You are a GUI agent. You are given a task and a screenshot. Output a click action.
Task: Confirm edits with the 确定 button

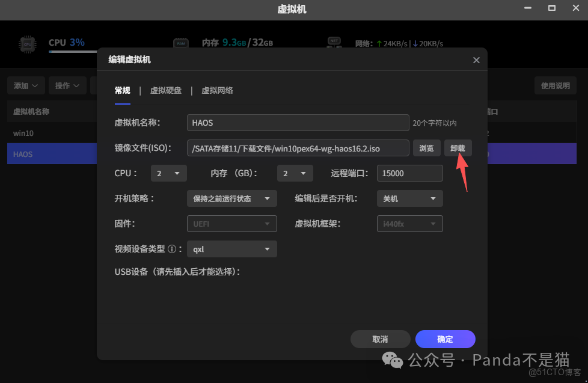click(x=445, y=339)
